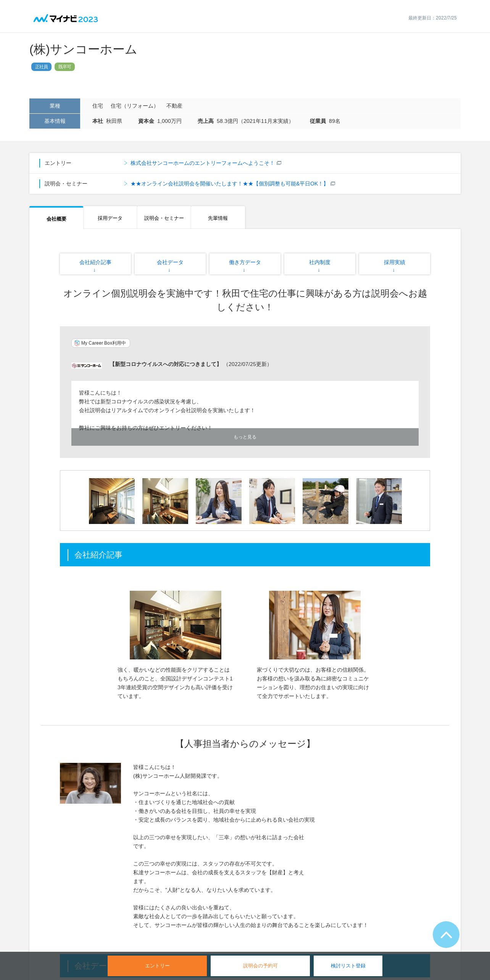Click the external link icon after online seminar link
490x980 pixels.
coord(333,184)
